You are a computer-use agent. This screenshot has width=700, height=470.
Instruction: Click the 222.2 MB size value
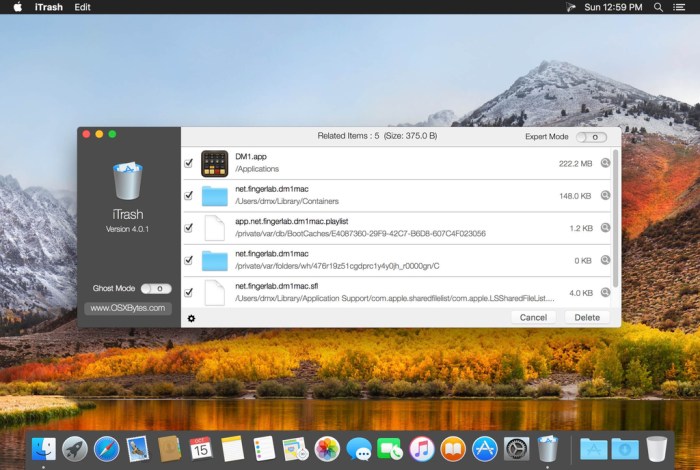[x=575, y=164]
